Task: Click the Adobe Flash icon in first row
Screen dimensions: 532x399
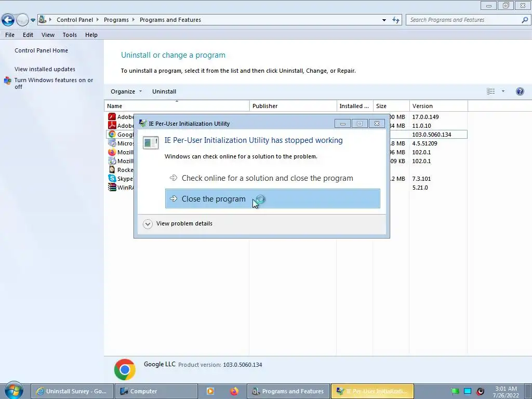Action: [x=112, y=117]
